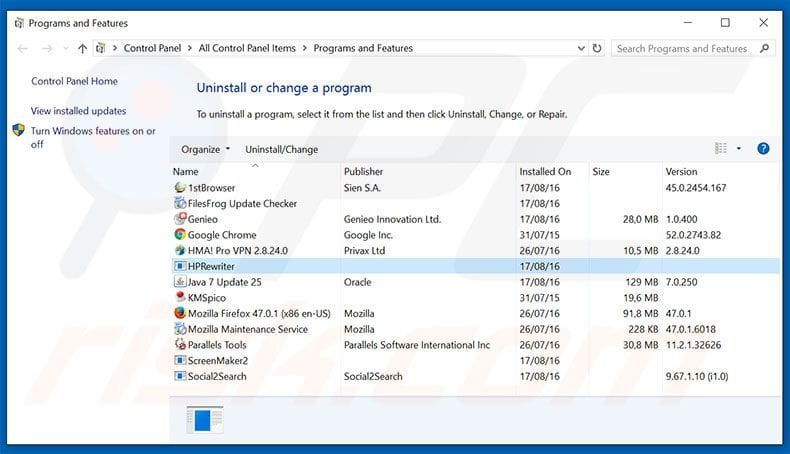
Task: Click the Java 7 Update 25 icon
Action: pos(180,281)
